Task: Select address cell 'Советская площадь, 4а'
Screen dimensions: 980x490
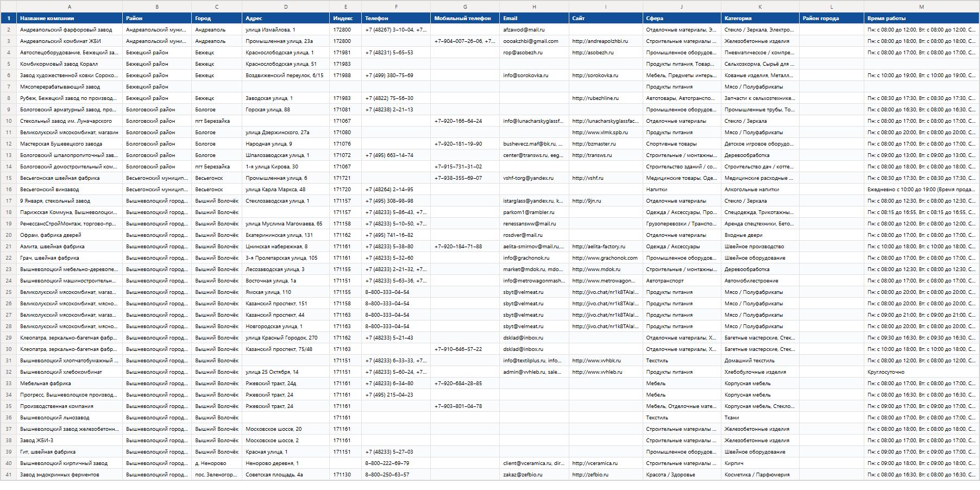Action: click(x=286, y=475)
